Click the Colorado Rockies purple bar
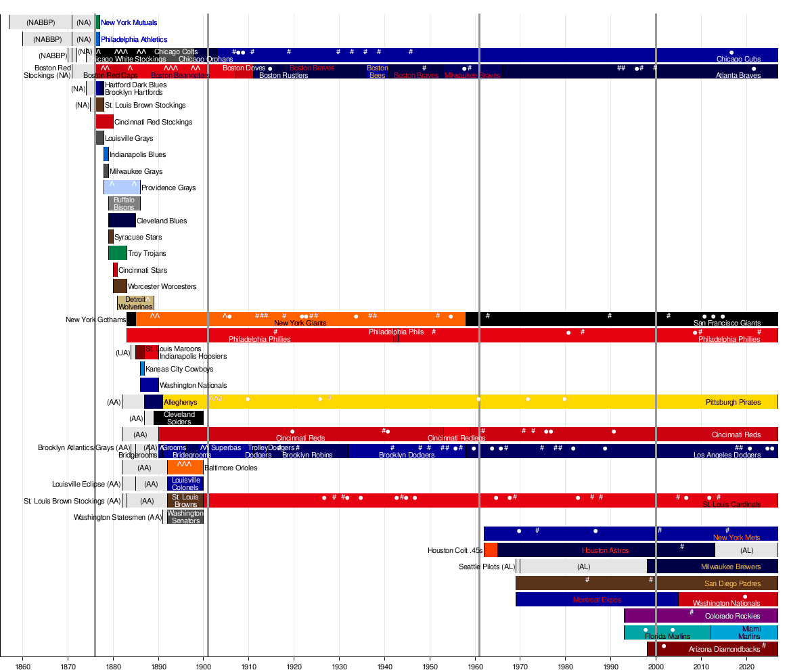Screen dimensions: 812x670 [701, 616]
